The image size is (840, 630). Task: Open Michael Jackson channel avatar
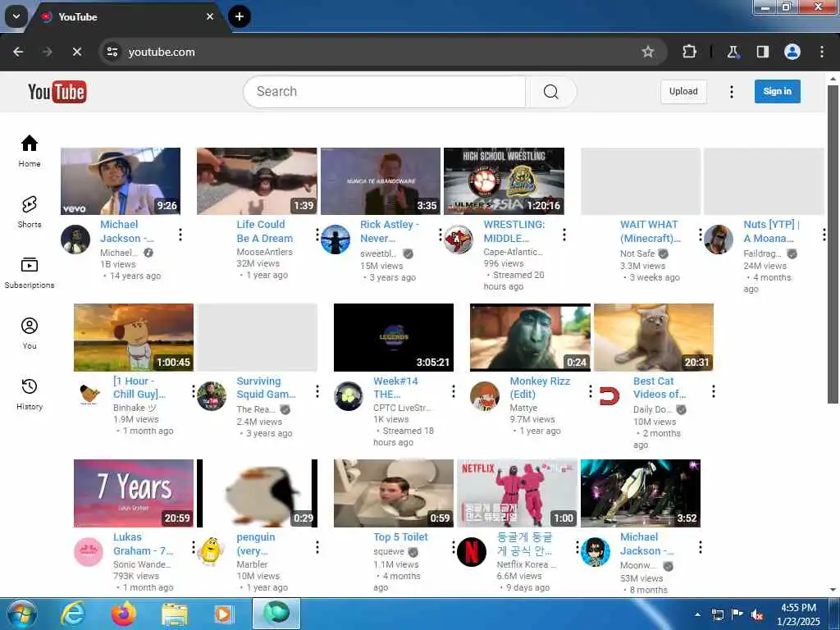(75, 240)
